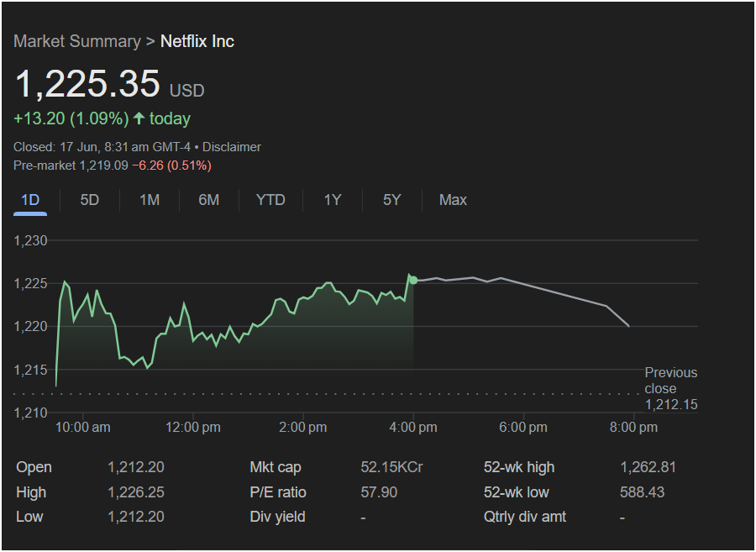
Task: Click the Open value 1,212.20
Action: tap(136, 467)
